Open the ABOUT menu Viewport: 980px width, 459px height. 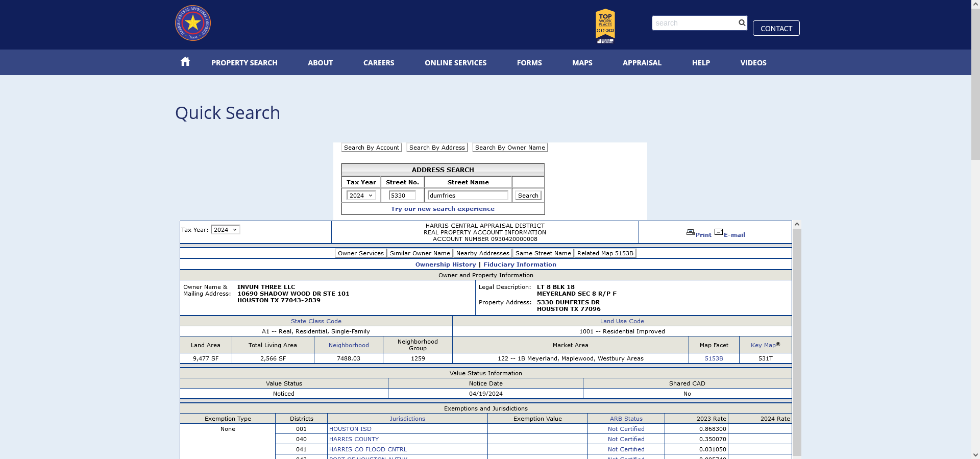click(321, 63)
